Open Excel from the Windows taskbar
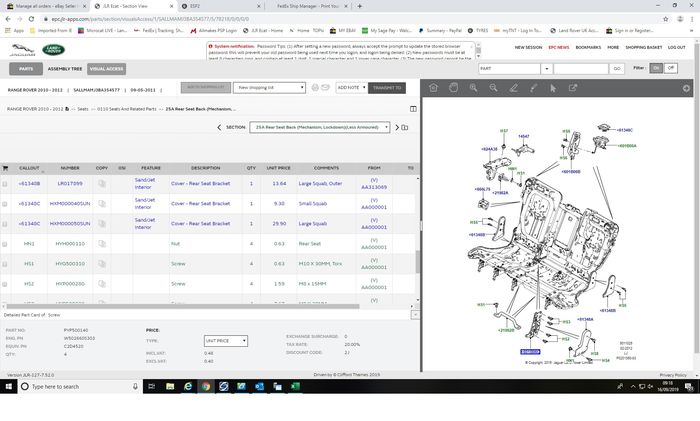 [295, 386]
